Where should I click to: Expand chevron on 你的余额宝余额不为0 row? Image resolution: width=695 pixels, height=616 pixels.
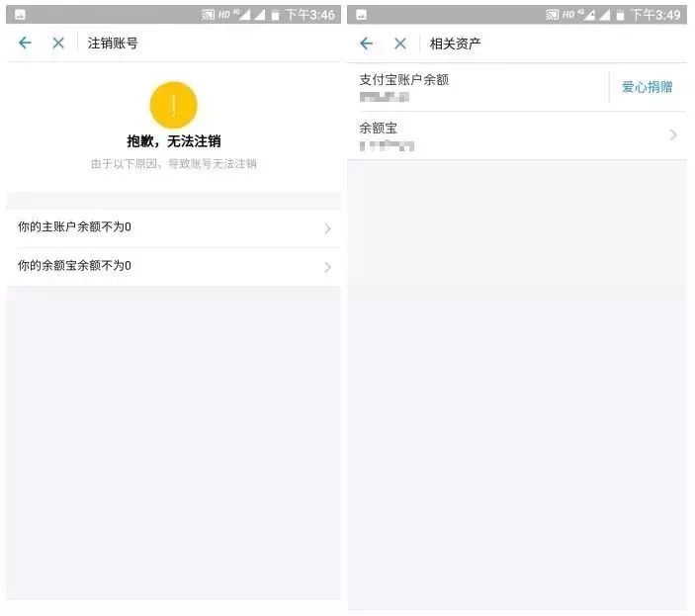[327, 267]
